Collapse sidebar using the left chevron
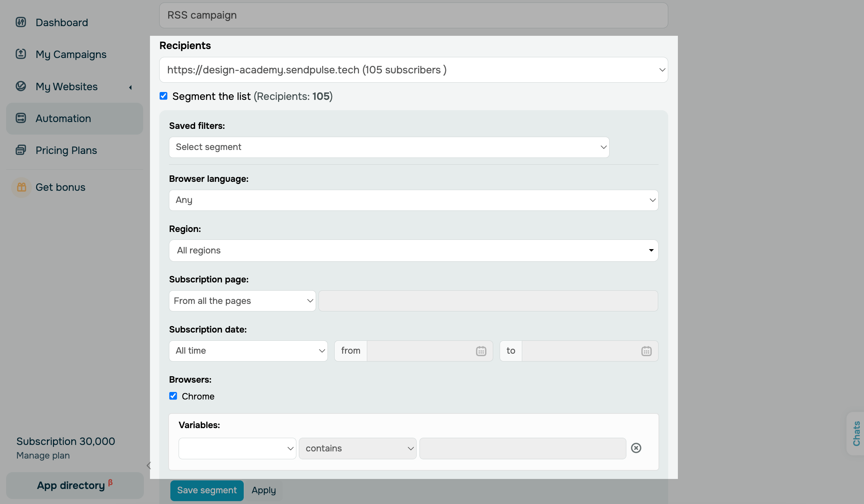Viewport: 864px width, 504px height. click(149, 465)
